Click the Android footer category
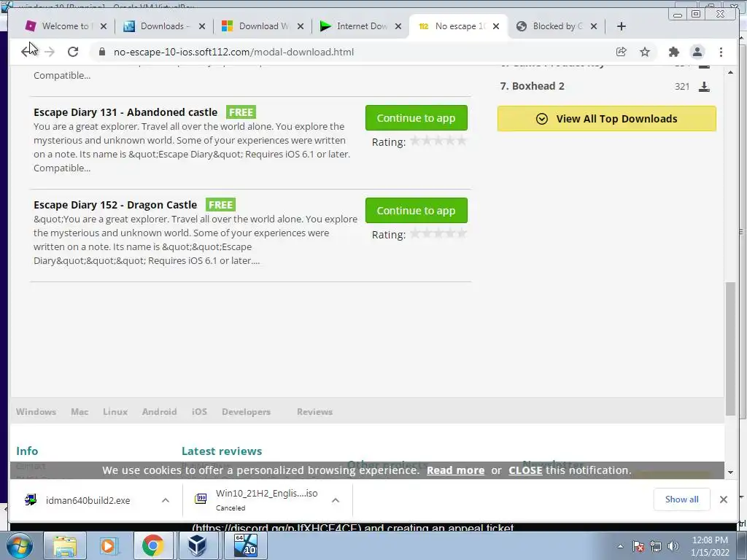Viewport: 747px width, 560px height. (159, 411)
